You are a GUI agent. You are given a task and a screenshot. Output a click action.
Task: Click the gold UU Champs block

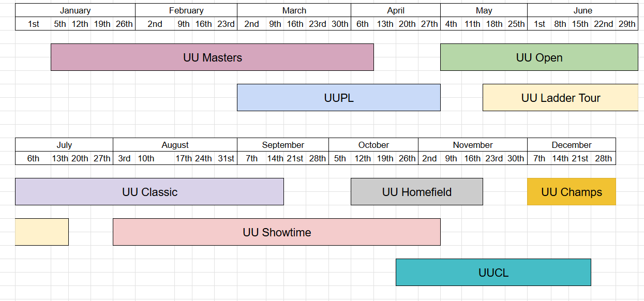(572, 192)
